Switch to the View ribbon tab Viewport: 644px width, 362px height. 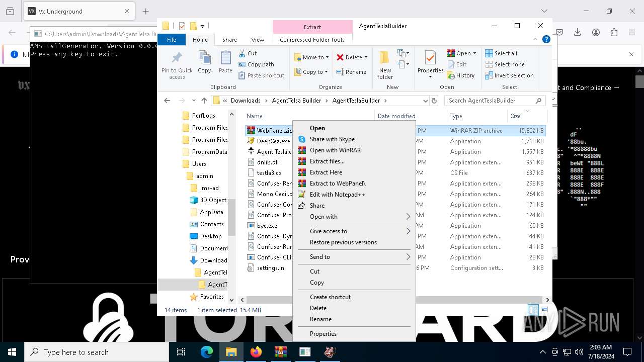point(258,40)
